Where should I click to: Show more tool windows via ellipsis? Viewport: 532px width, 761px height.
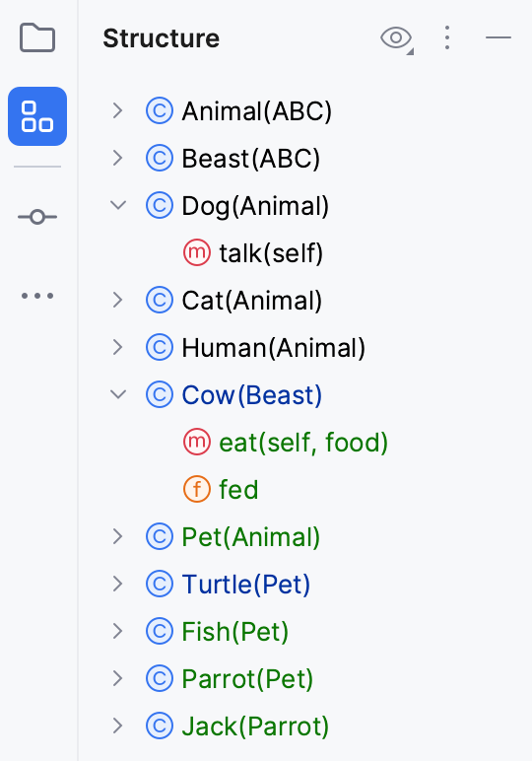[37, 296]
